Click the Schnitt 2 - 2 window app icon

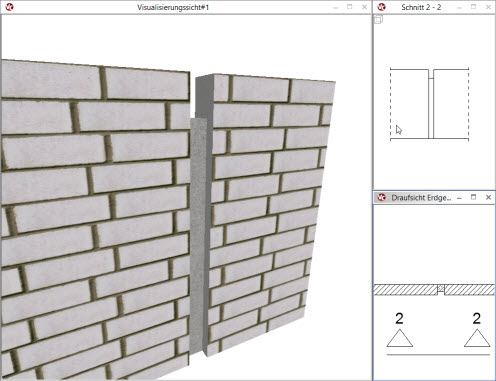click(x=381, y=7)
